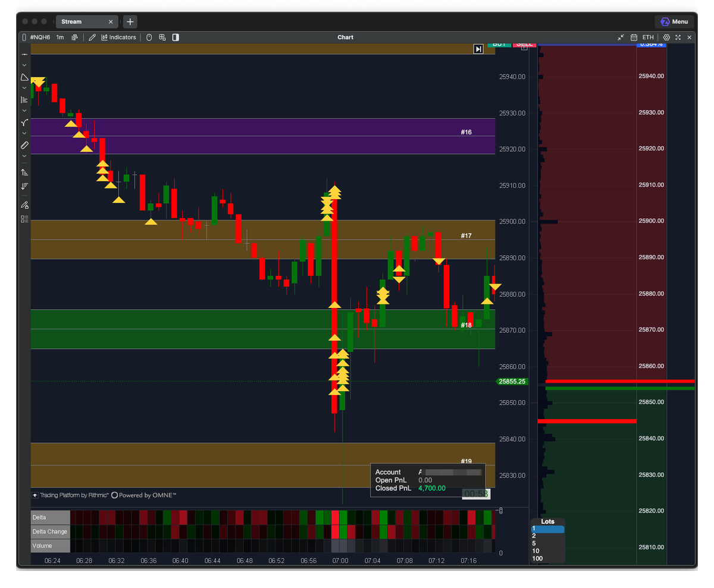
Task: Change the 1m timeframe
Action: point(60,37)
